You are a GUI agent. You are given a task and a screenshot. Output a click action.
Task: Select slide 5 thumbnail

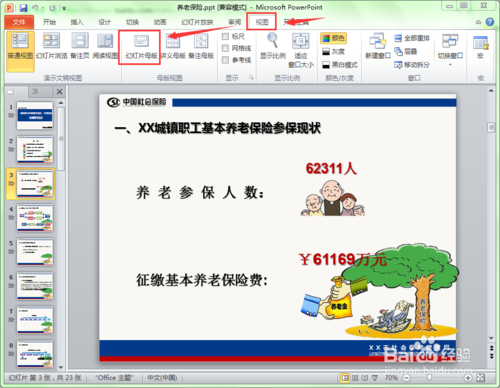[35, 252]
